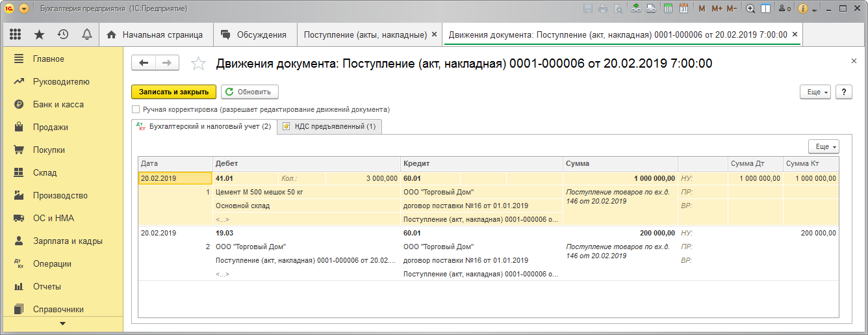The height and width of the screenshot is (335, 868).
Task: Click the Обновить button
Action: (251, 92)
